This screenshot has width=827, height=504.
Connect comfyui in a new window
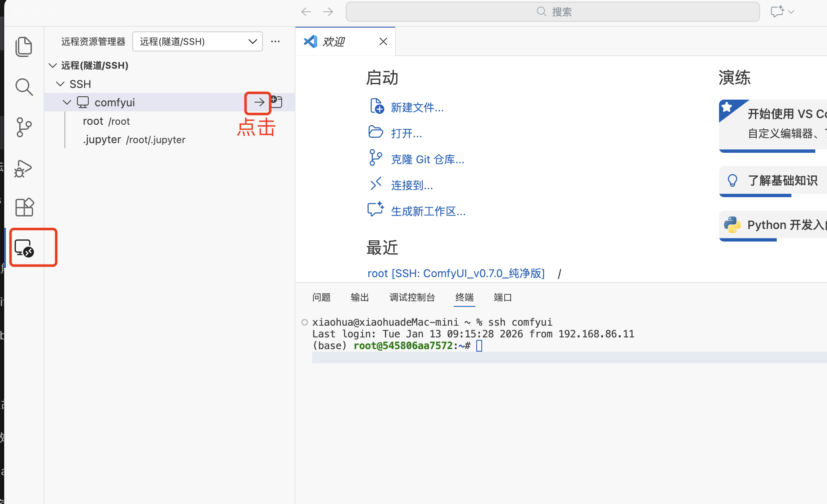pos(276,101)
